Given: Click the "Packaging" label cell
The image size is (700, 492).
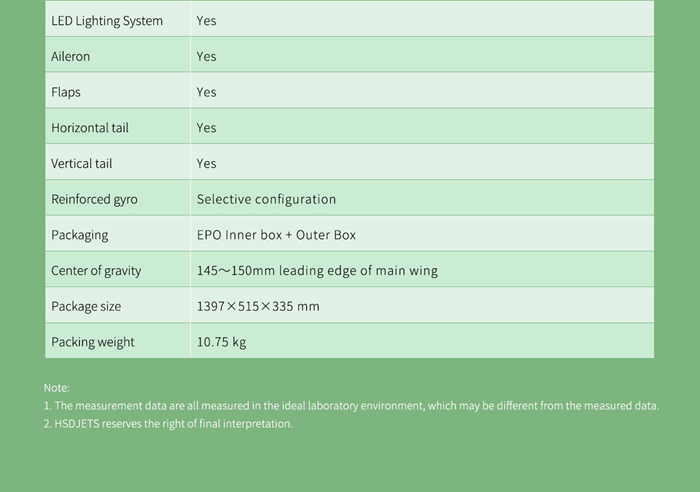Looking at the screenshot, I should (80, 235).
